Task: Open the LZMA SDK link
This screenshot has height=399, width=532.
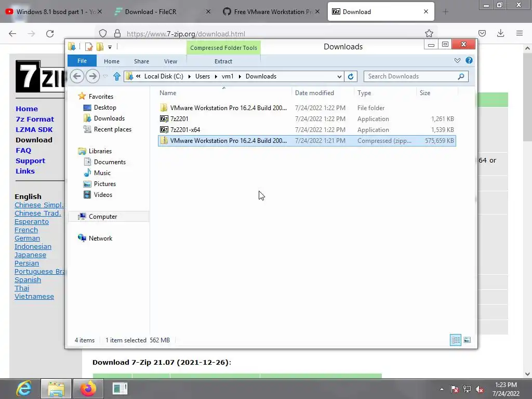Action: point(34,129)
